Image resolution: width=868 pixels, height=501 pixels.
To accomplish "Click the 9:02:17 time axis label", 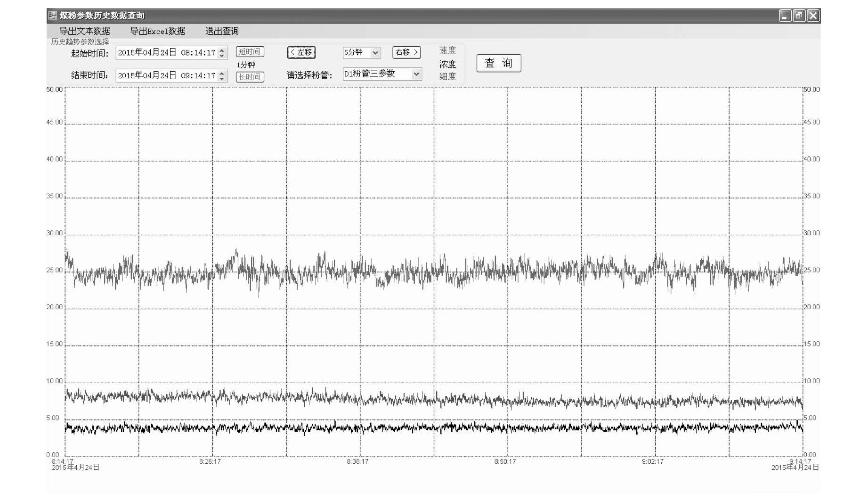I will [x=652, y=461].
